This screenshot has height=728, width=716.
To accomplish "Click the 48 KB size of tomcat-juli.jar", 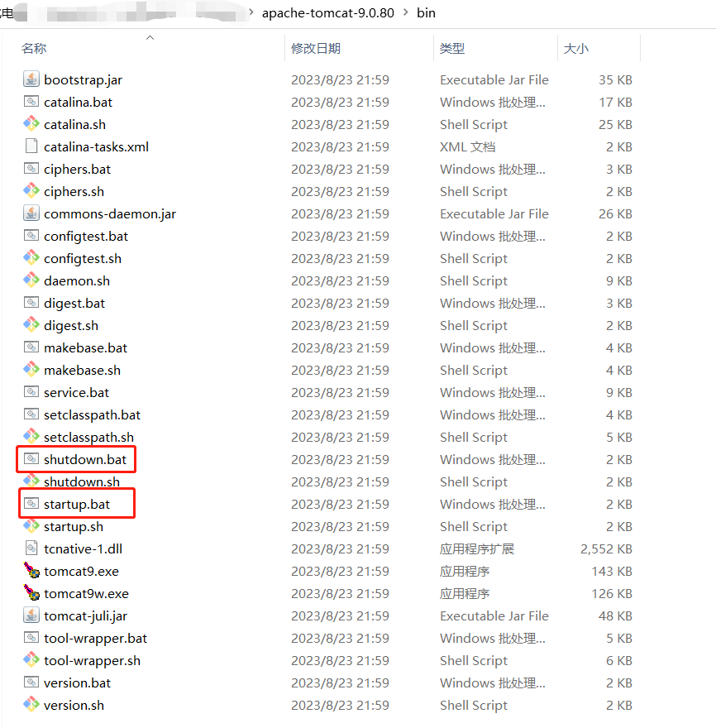I will pos(615,615).
